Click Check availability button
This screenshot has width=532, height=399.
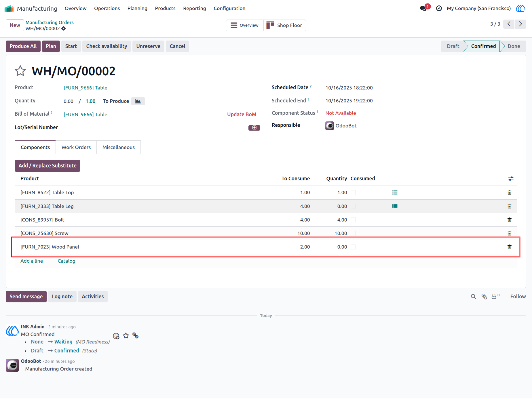pos(107,46)
